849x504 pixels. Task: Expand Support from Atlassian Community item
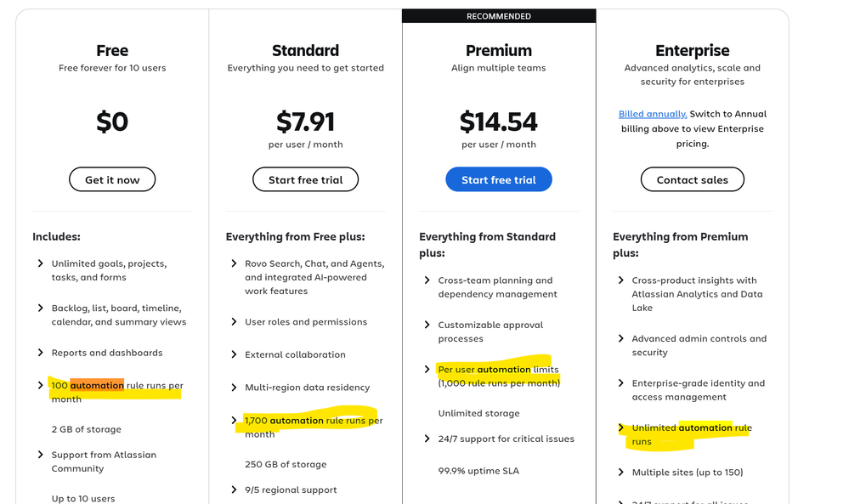click(41, 454)
